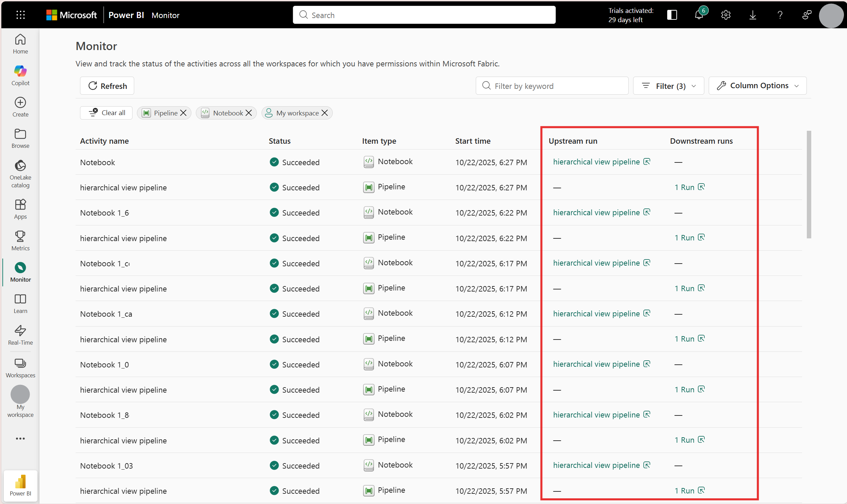This screenshot has height=504, width=847.
Task: Toggle the layout panel icon in header
Action: tap(672, 15)
